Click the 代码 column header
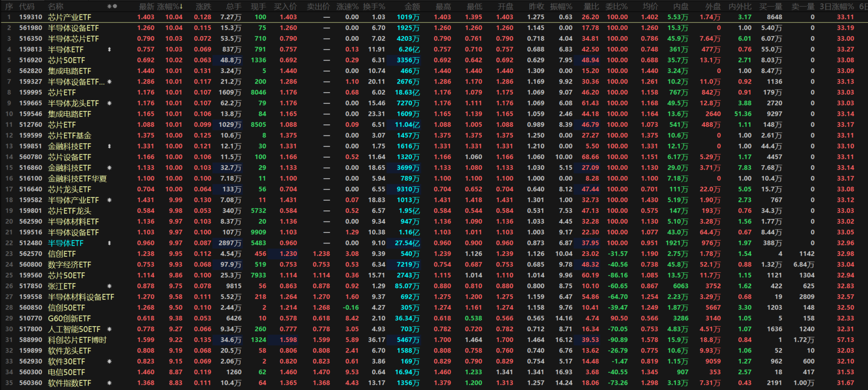This screenshot has width=868, height=390. [x=26, y=6]
